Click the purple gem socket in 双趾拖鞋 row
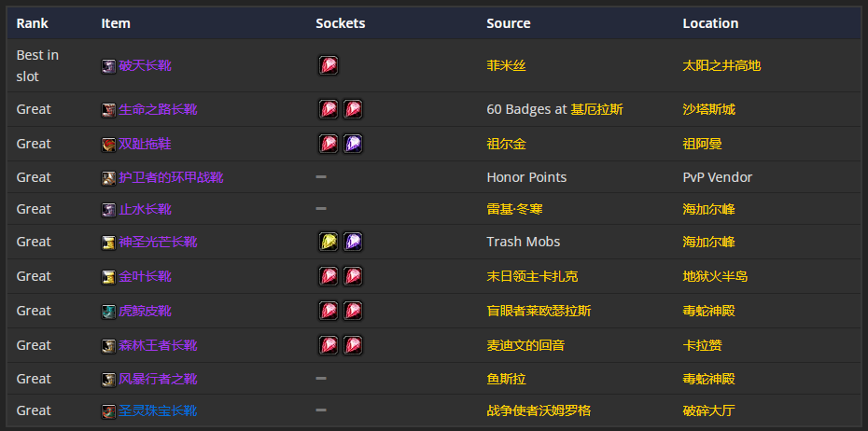The width and height of the screenshot is (868, 431). point(353,144)
